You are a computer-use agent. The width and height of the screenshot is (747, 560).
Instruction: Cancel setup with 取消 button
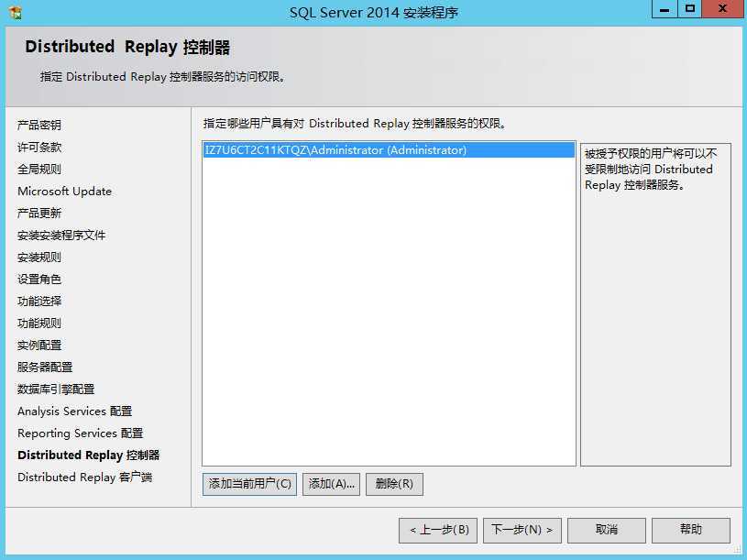[x=607, y=530]
